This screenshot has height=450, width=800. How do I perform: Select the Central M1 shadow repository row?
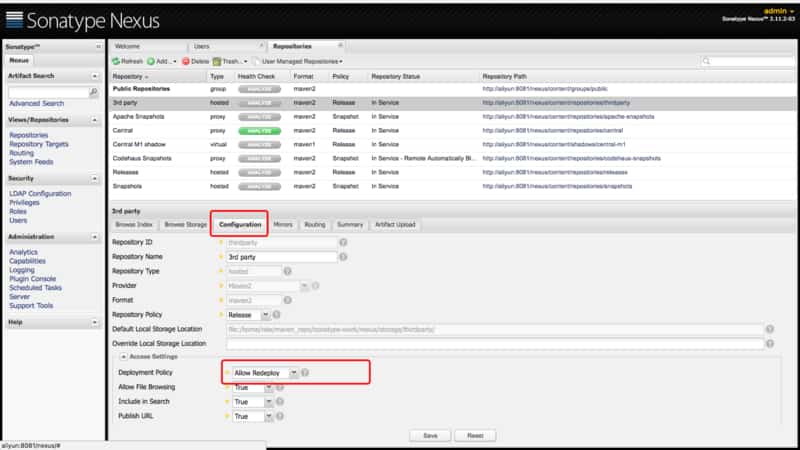point(453,145)
